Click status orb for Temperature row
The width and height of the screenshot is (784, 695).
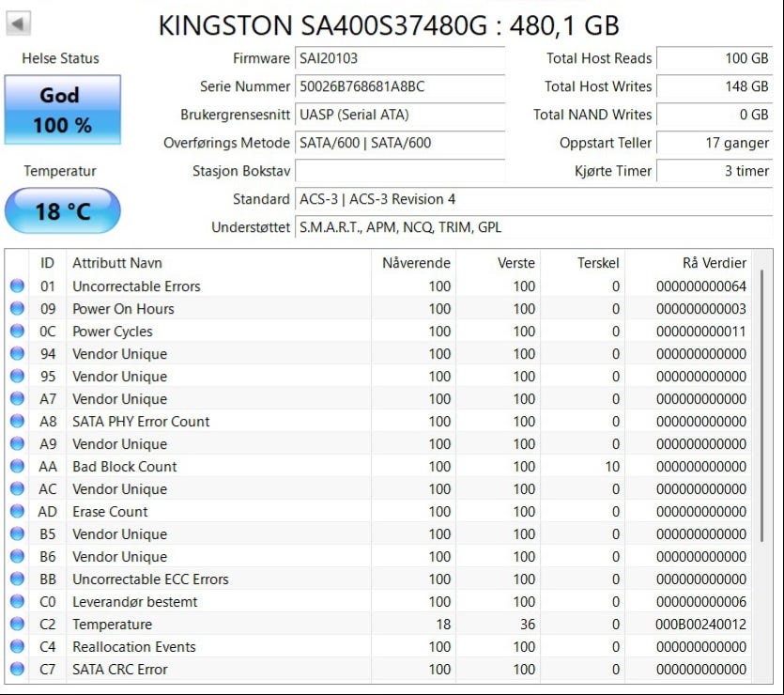(x=17, y=624)
